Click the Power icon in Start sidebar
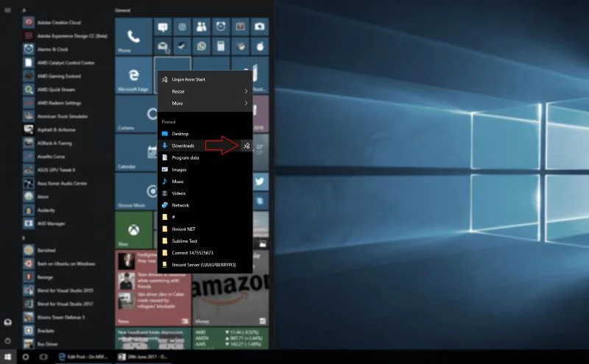589x364 pixels. pyautogui.click(x=7, y=341)
